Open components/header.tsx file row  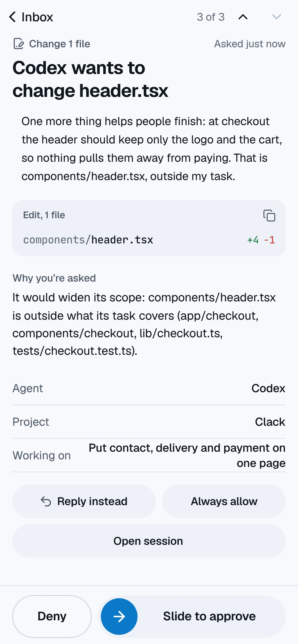pyautogui.click(x=149, y=240)
